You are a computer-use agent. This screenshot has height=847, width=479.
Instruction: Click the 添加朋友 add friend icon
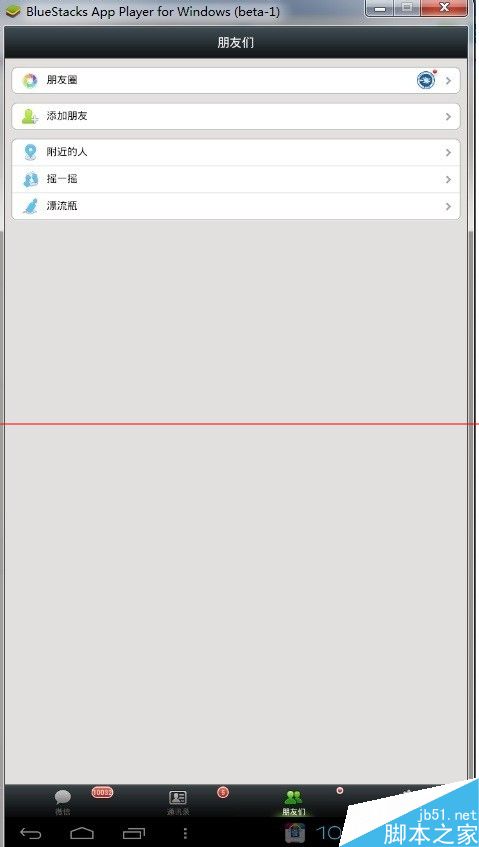point(30,116)
